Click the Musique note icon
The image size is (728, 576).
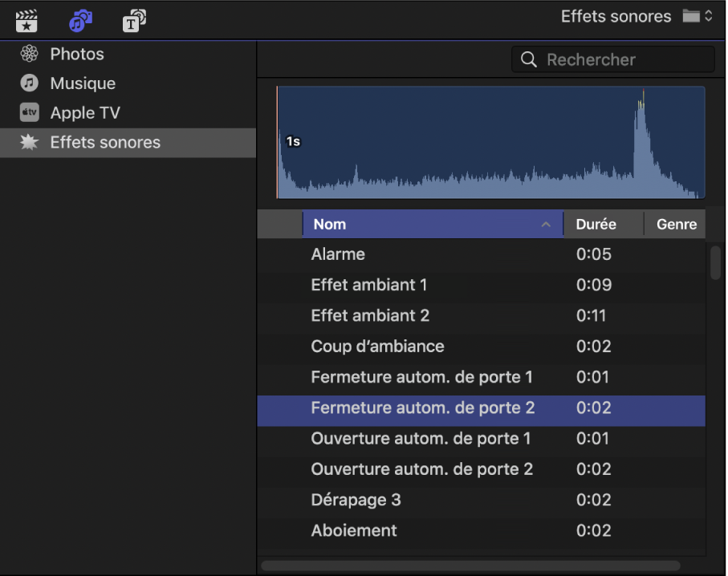[30, 83]
